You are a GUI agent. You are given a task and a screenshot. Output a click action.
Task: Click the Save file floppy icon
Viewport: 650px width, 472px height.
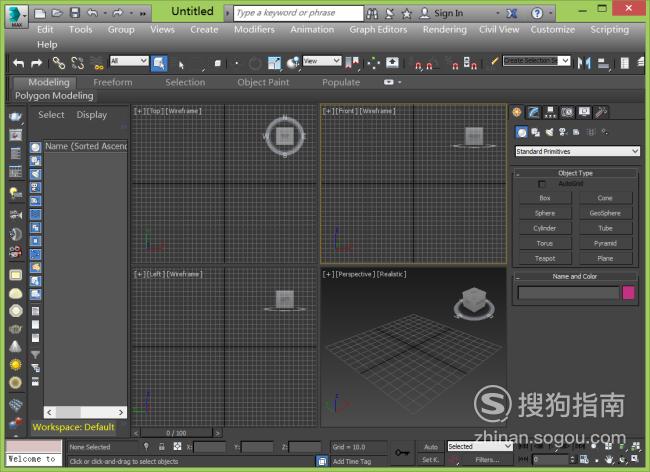point(75,13)
